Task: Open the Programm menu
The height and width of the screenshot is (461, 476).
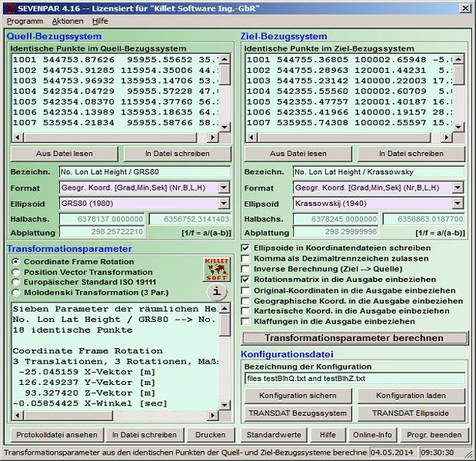Action: tap(25, 22)
